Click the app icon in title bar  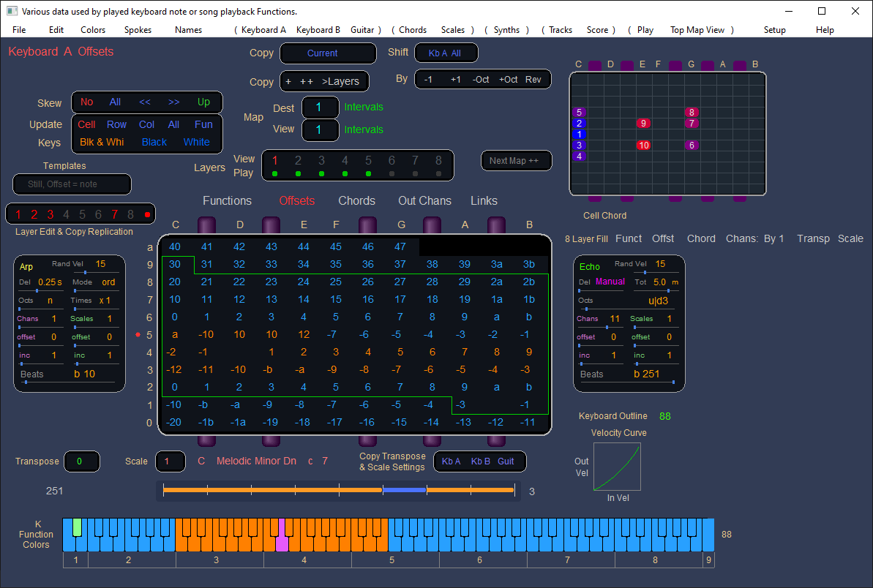(12, 11)
